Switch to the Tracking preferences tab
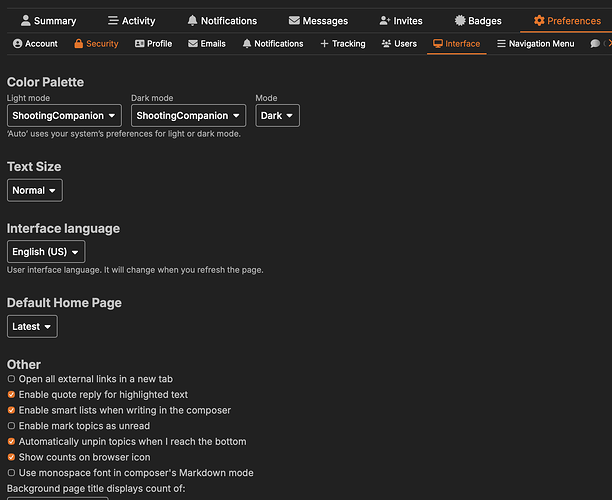The height and width of the screenshot is (500, 612). 342,44
